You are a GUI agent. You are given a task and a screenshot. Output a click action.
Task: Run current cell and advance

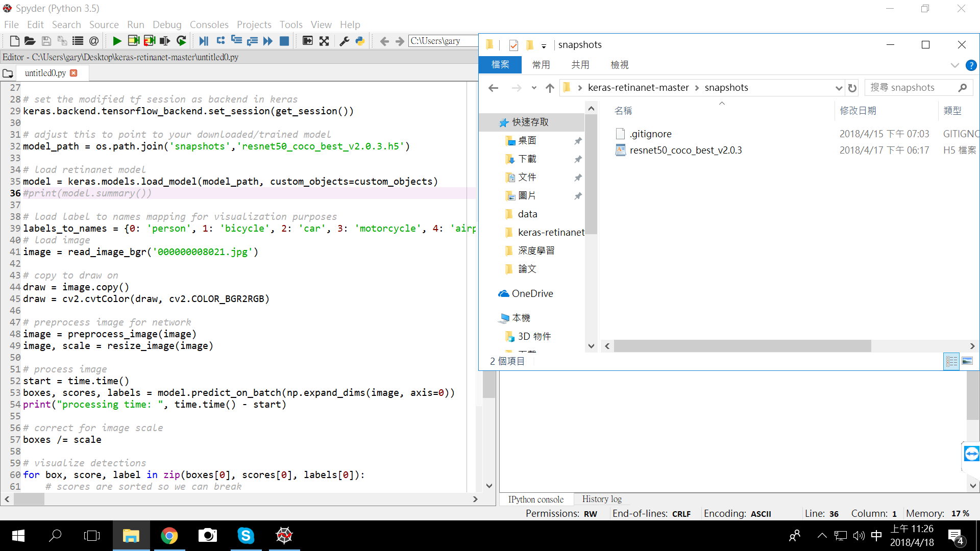150,41
